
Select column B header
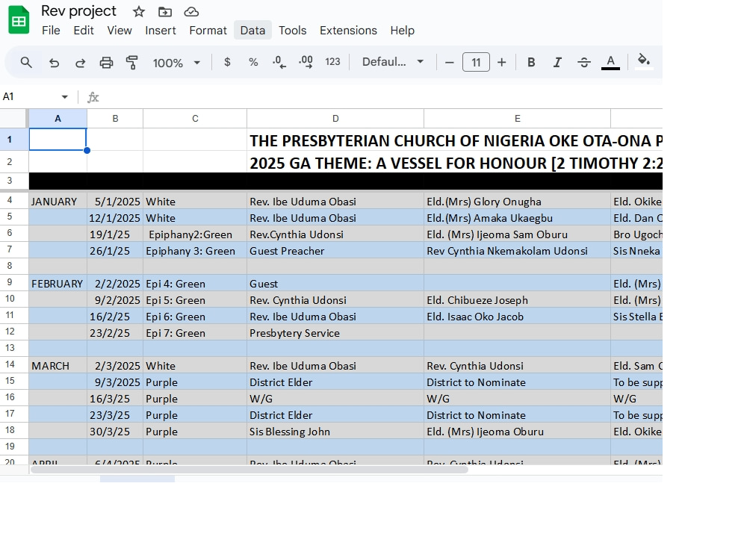point(115,119)
